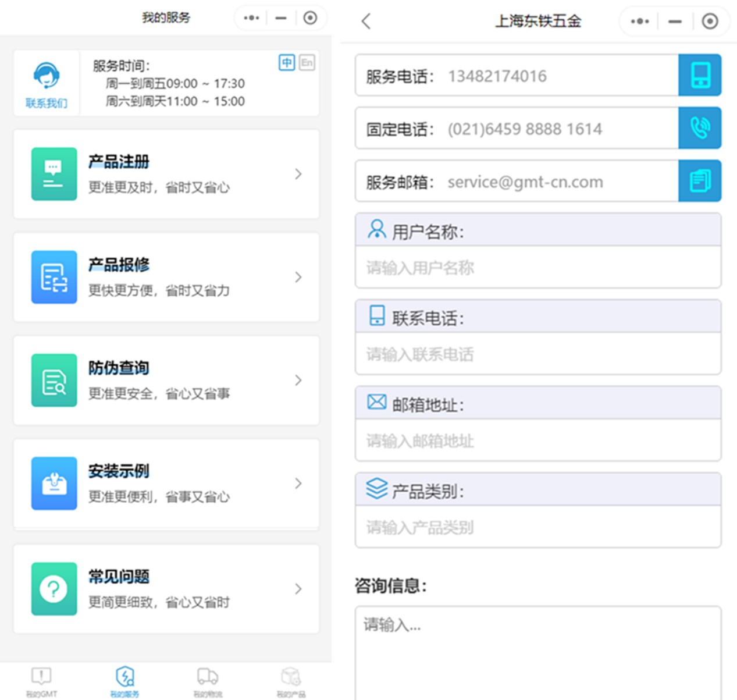
Task: Go to the 我的产品 bottom tab
Action: coord(291,681)
